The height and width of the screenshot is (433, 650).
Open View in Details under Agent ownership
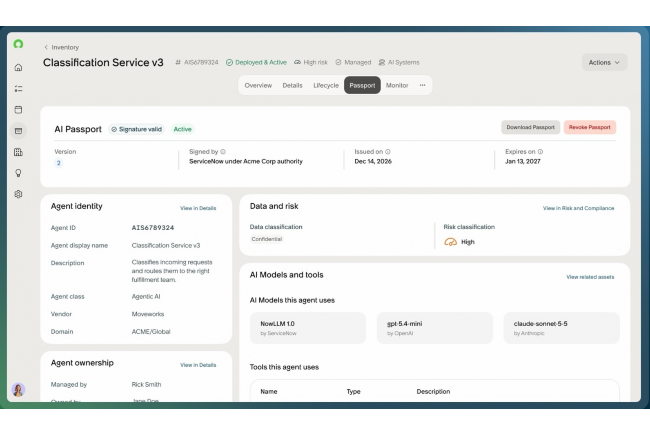198,365
